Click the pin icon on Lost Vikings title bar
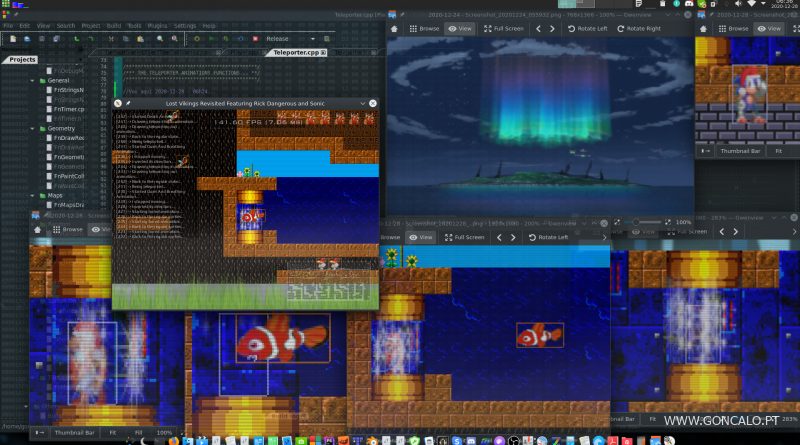 pos(128,104)
